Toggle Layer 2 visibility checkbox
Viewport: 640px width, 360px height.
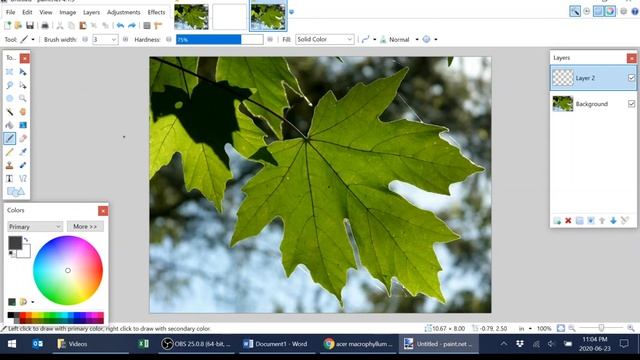(631, 78)
